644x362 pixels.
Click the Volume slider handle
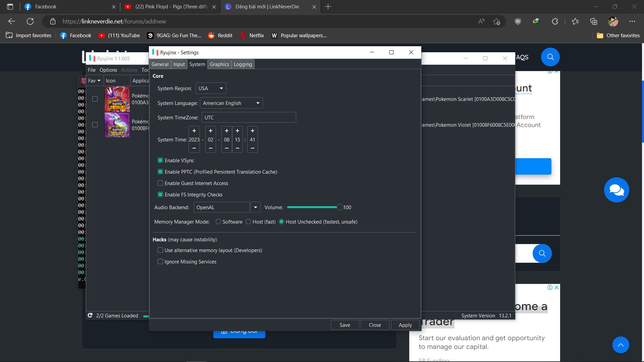pos(340,207)
